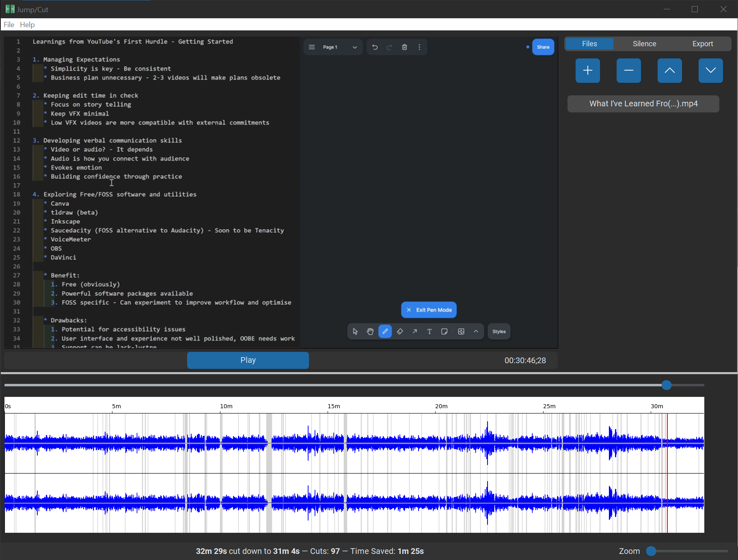The image size is (738, 560).
Task: Select the Text tool
Action: tap(429, 332)
